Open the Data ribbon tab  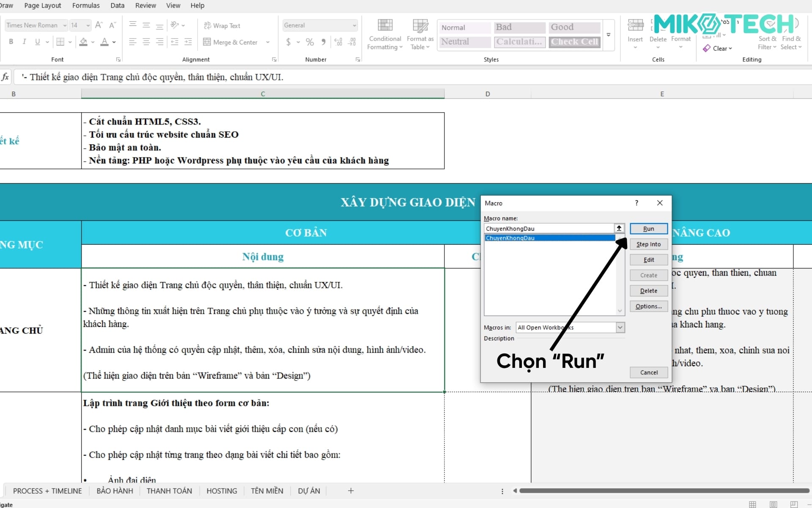117,6
